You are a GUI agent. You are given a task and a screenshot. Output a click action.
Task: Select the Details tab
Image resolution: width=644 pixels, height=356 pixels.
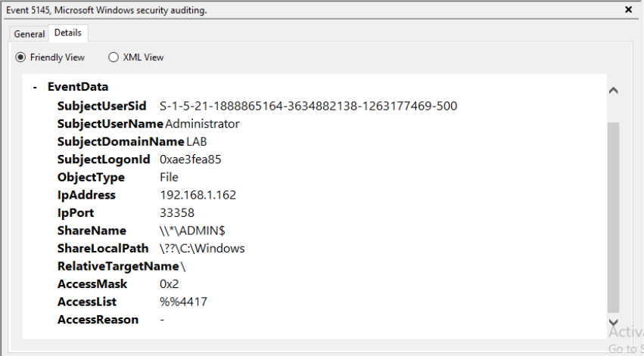point(68,33)
